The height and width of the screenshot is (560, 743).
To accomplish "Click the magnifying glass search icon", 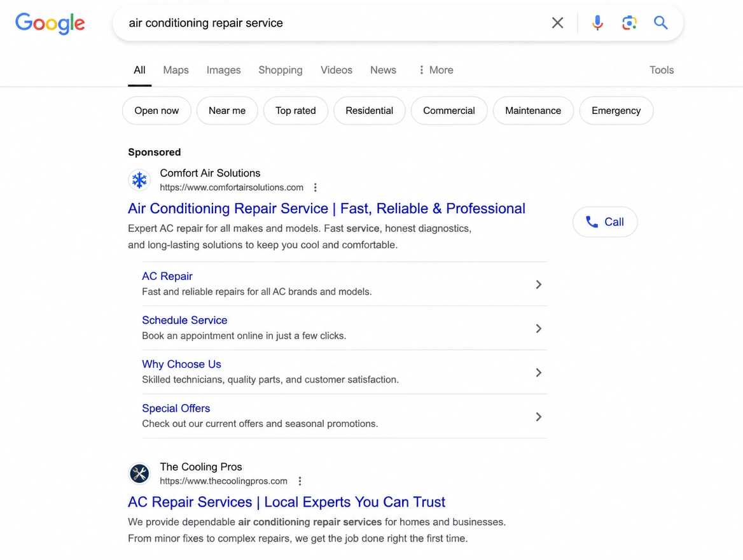I will 660,23.
